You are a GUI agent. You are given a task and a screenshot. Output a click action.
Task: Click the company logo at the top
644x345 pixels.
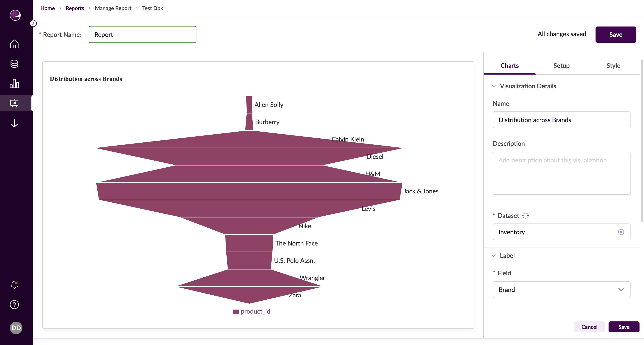pyautogui.click(x=15, y=15)
